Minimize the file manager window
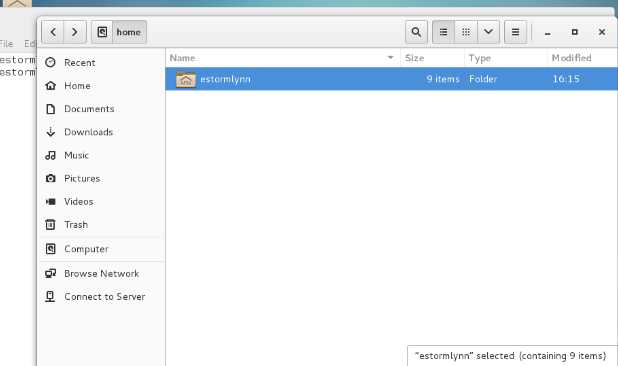The height and width of the screenshot is (366, 618). (547, 33)
